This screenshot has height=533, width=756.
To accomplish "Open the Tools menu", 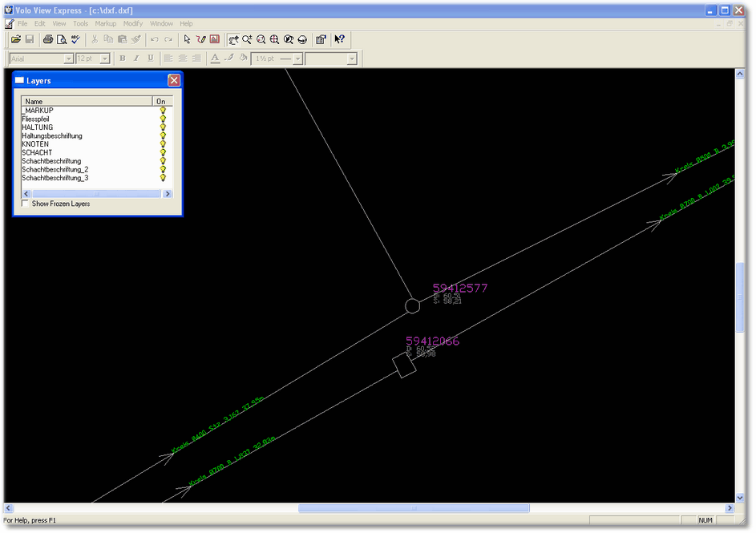I will coord(81,24).
